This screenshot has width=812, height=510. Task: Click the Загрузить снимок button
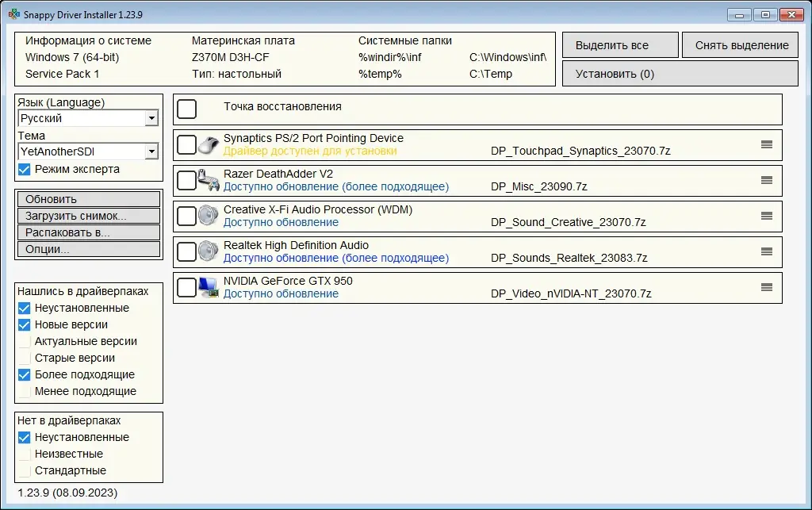coord(89,216)
